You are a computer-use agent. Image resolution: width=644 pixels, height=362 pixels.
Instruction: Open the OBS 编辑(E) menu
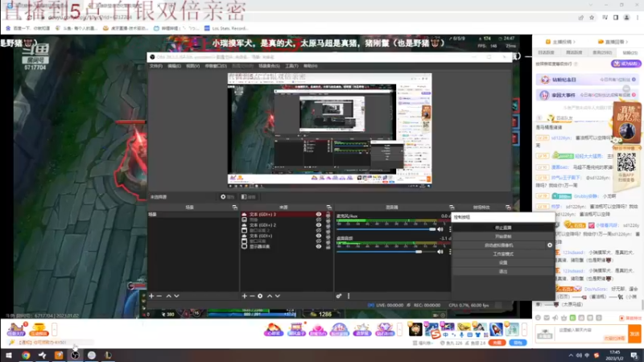[174, 66]
